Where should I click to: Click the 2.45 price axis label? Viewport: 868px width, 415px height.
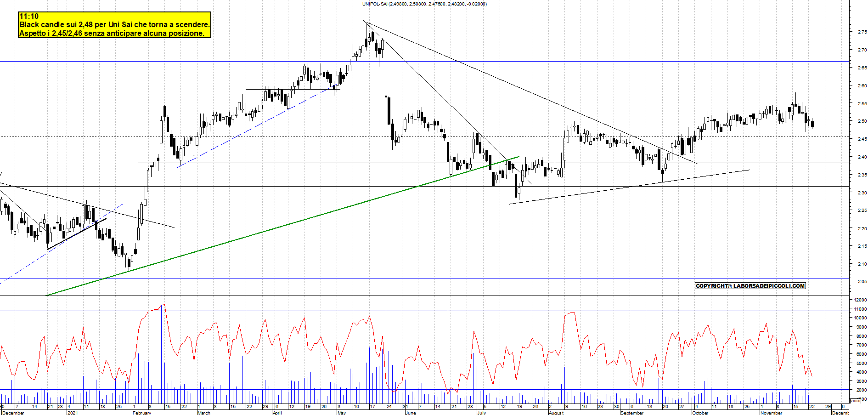click(862, 139)
